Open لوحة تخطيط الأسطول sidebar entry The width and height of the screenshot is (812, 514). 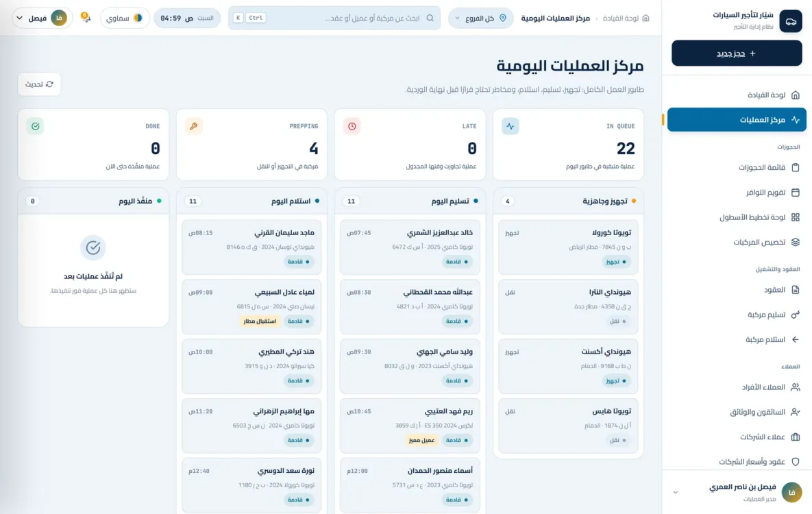(x=737, y=217)
